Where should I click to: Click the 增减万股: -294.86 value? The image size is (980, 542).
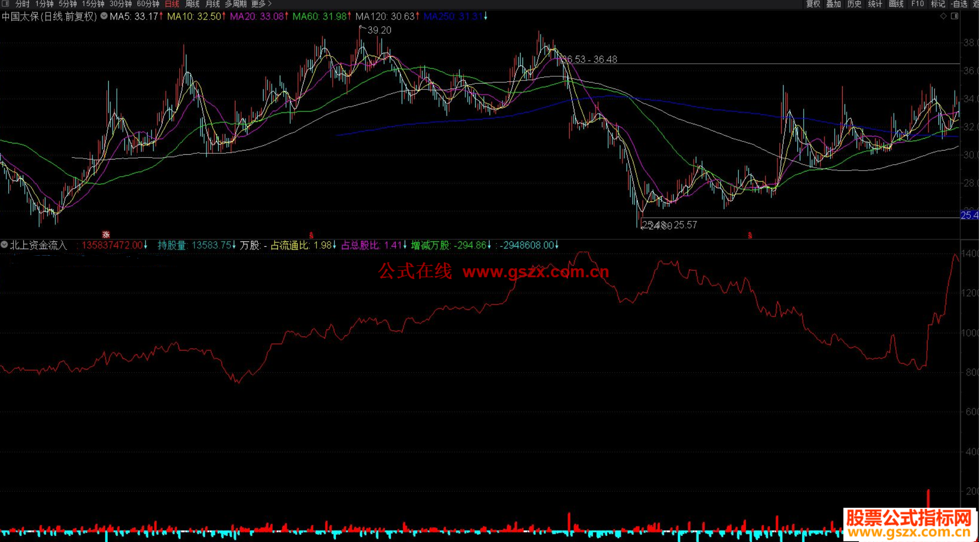pyautogui.click(x=451, y=245)
